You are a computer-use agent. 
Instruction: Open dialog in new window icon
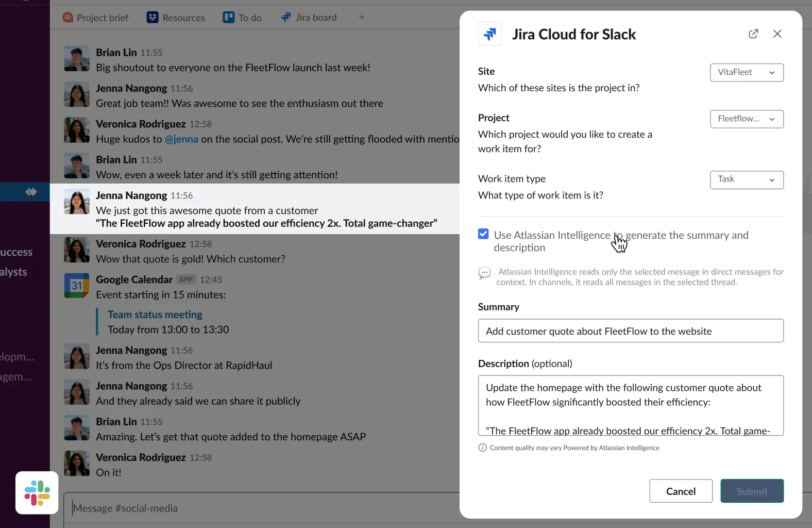(x=753, y=34)
